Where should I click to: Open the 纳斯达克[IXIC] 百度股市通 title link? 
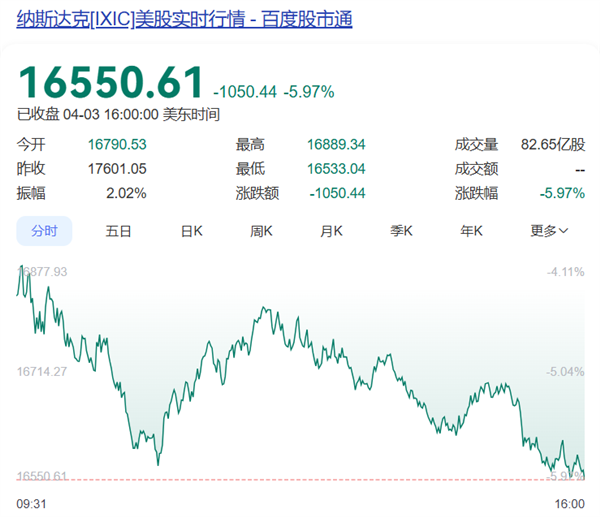tap(185, 20)
